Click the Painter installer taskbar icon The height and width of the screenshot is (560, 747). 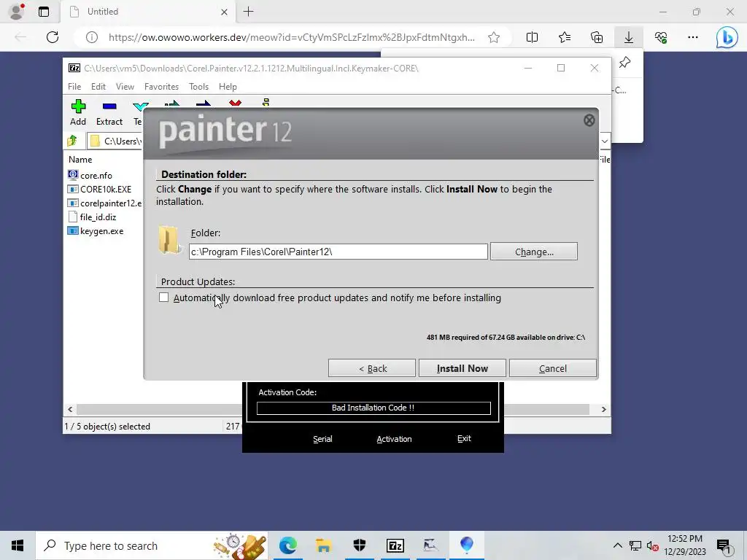click(430, 545)
